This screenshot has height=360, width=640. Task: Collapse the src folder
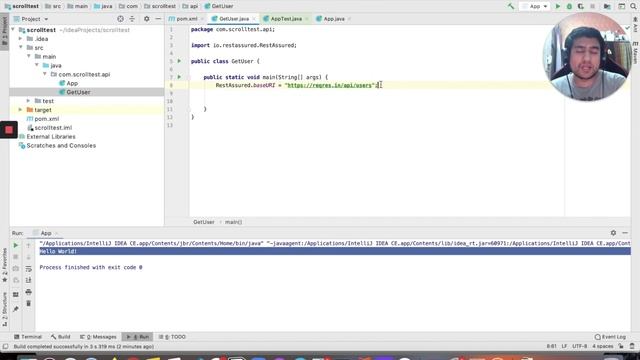coord(20,48)
